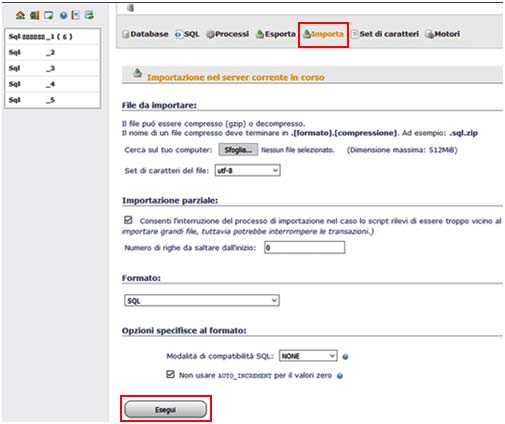The width and height of the screenshot is (505, 424).
Task: Click the Esegui button
Action: coord(165,409)
